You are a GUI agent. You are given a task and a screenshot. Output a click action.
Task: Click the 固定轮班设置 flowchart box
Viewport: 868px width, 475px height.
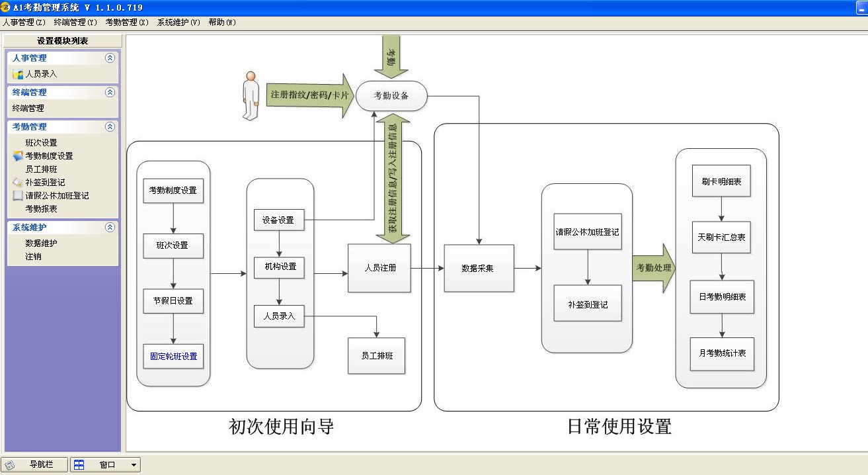pos(173,357)
